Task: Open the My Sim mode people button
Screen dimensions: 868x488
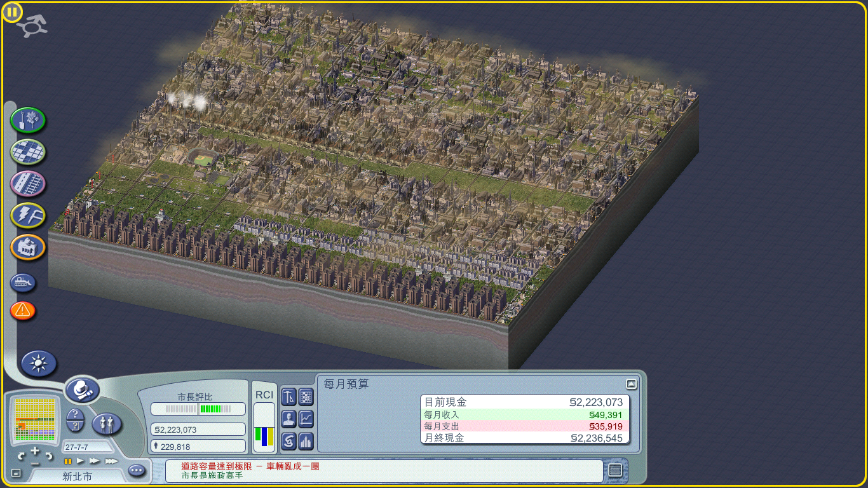Action: [107, 424]
